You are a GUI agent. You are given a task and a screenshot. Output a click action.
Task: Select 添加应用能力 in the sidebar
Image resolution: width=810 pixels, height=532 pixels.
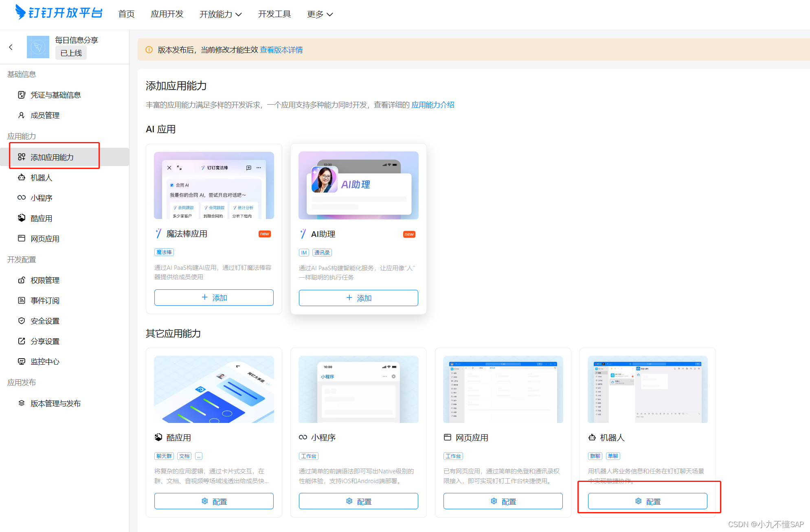coord(65,157)
